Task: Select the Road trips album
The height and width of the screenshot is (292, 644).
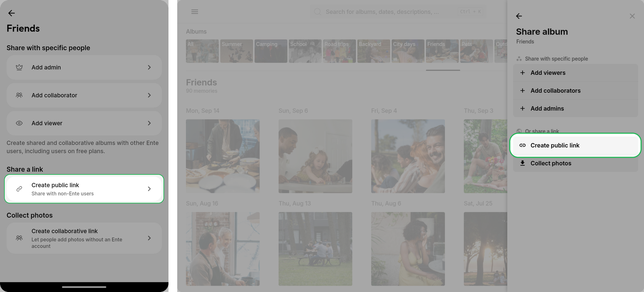Action: 340,51
